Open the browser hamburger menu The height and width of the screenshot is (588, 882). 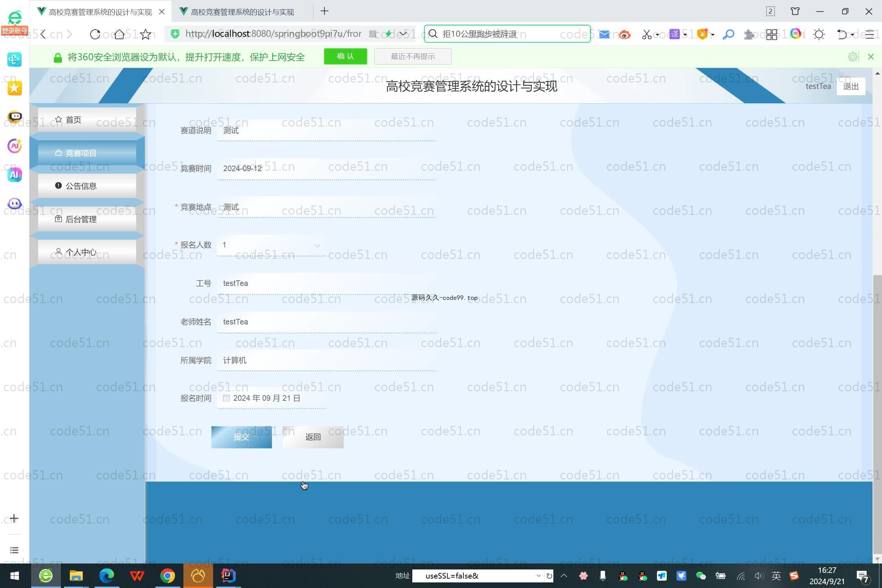pyautogui.click(x=870, y=35)
